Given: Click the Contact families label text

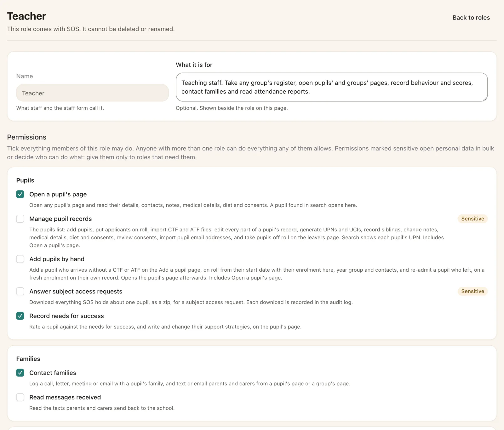Looking at the screenshot, I should pos(53,373).
